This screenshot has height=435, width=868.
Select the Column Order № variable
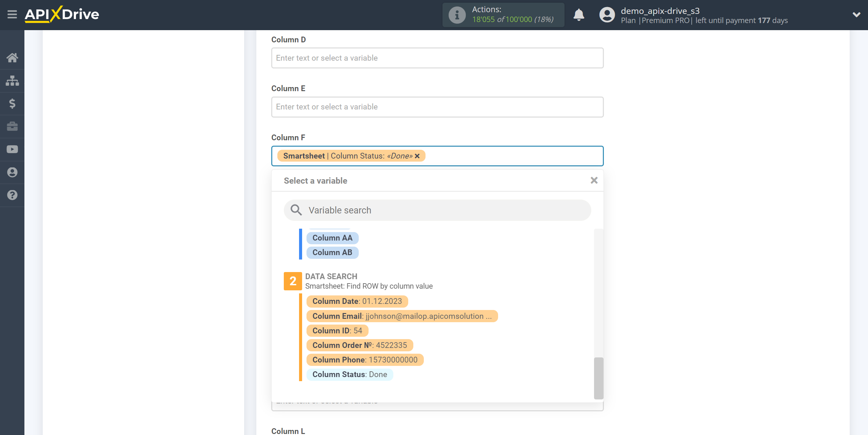pyautogui.click(x=360, y=345)
